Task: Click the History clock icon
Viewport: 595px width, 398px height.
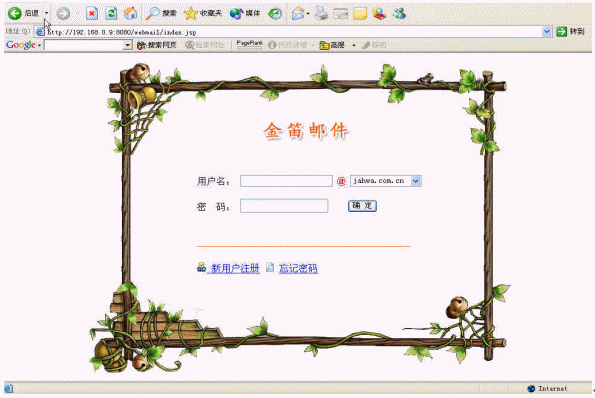Action: point(275,14)
